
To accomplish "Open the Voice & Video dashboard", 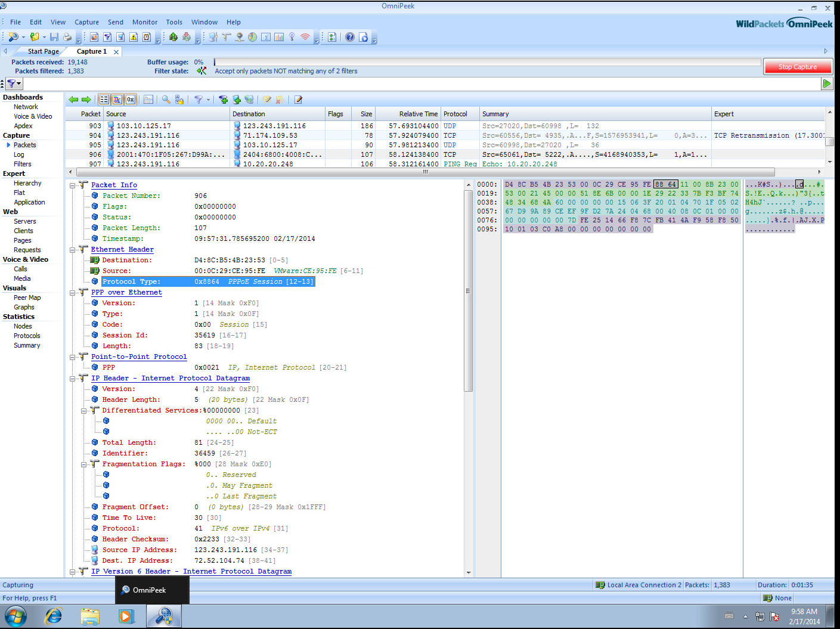I will [x=33, y=116].
